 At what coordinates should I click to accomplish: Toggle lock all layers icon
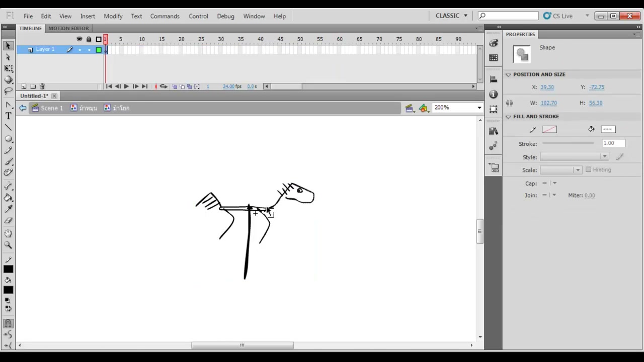point(89,39)
